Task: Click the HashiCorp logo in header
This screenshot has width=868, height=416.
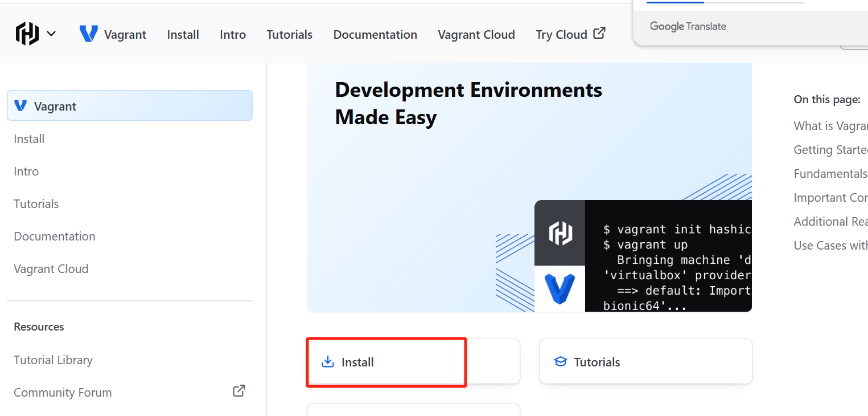Action: (27, 34)
